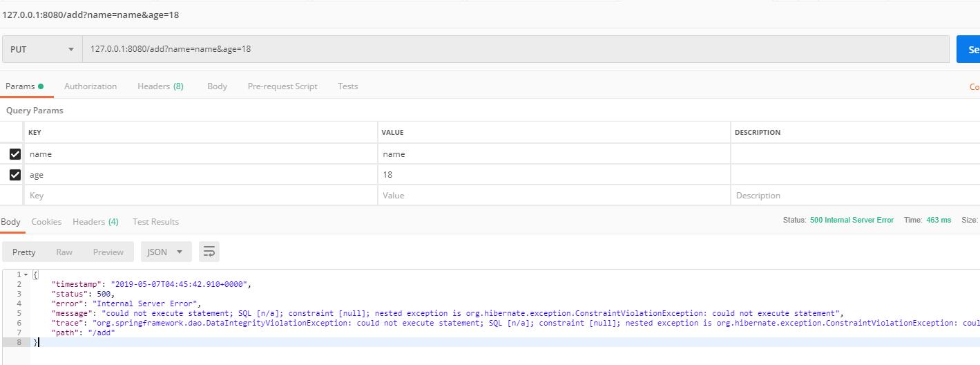This screenshot has height=365, width=980.
Task: Open the Pre-request Script tab
Action: coord(282,86)
